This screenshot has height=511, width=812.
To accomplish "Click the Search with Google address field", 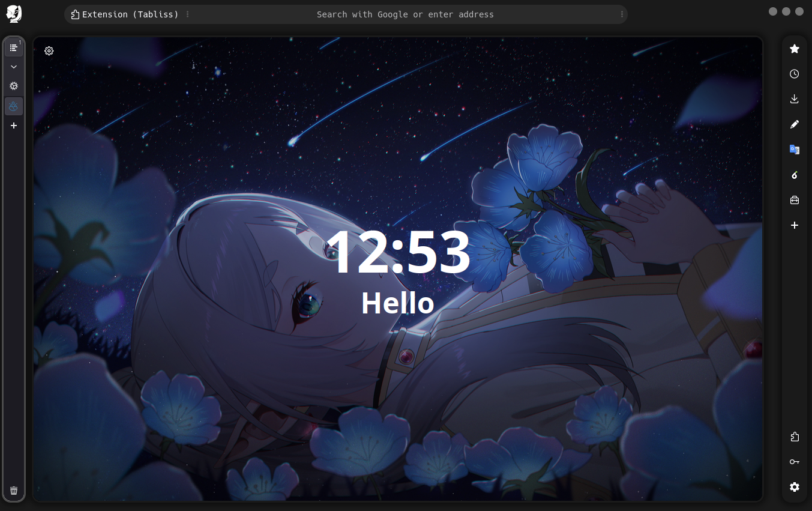I will (405, 14).
